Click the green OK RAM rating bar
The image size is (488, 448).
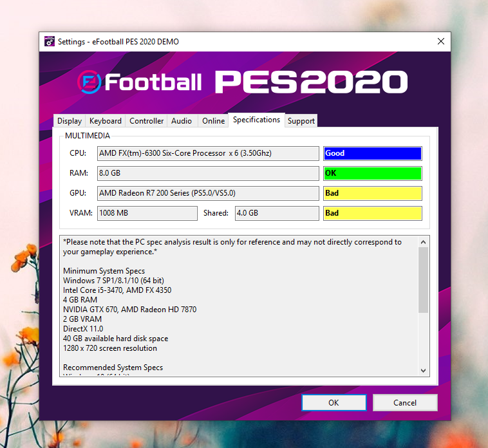tap(373, 173)
